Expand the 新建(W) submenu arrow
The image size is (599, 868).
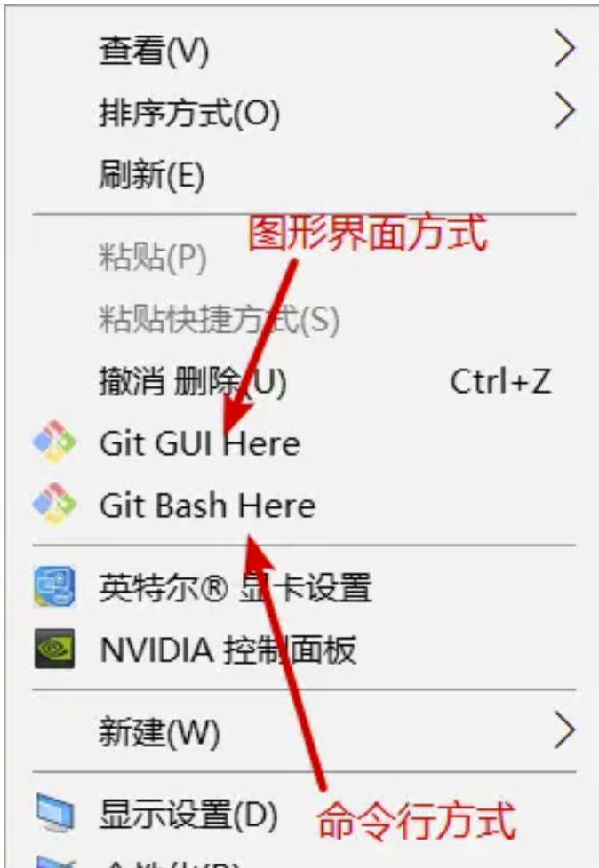point(564,731)
